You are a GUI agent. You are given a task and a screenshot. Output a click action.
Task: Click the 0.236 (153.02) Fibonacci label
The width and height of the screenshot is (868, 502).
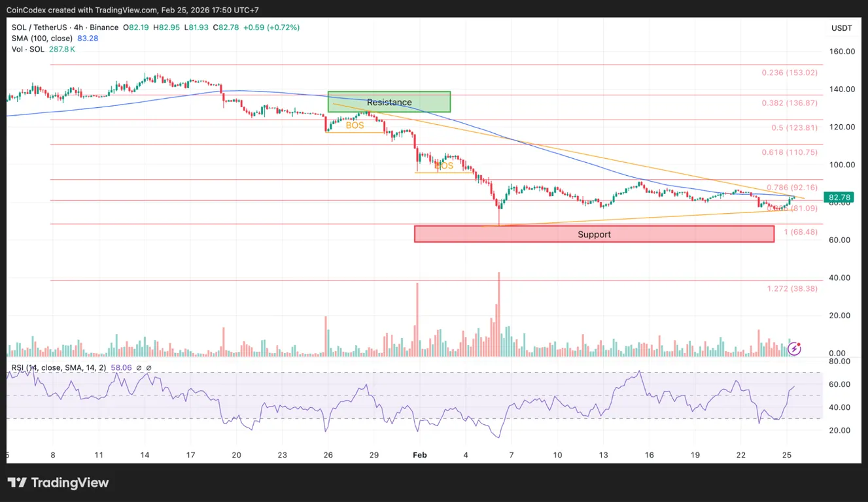click(x=790, y=73)
